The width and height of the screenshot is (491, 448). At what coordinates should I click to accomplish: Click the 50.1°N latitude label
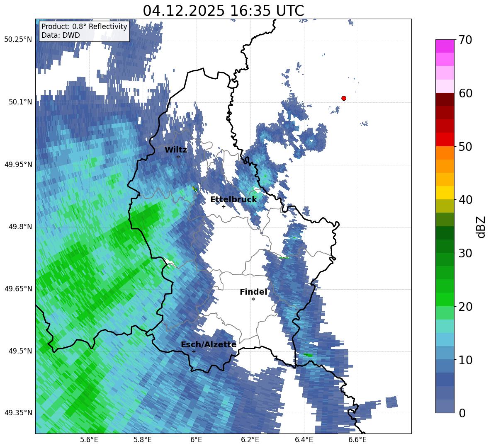pyautogui.click(x=20, y=102)
